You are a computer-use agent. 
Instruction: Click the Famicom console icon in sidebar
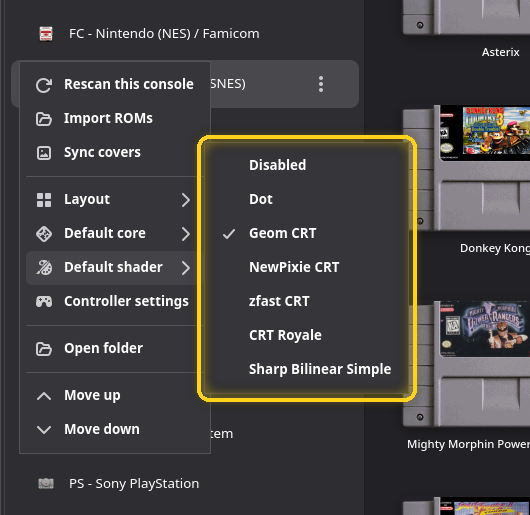point(46,34)
